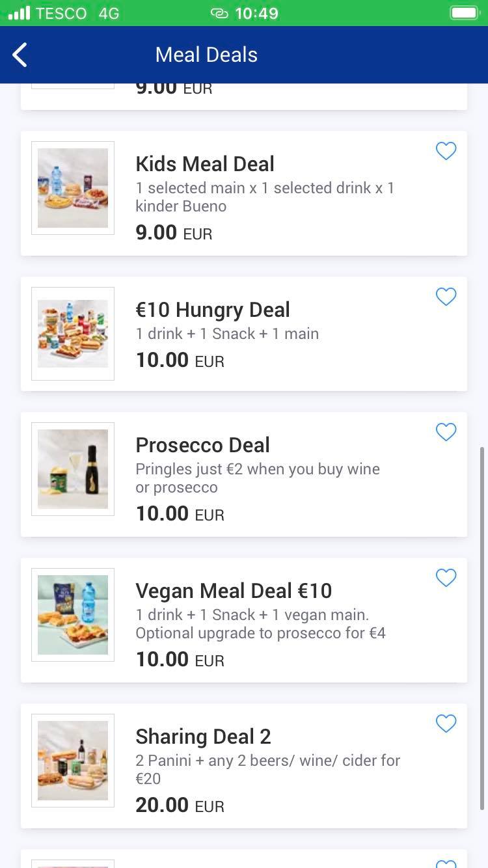Tap the back arrow in header
Screen dimensions: 488x868
coord(20,55)
